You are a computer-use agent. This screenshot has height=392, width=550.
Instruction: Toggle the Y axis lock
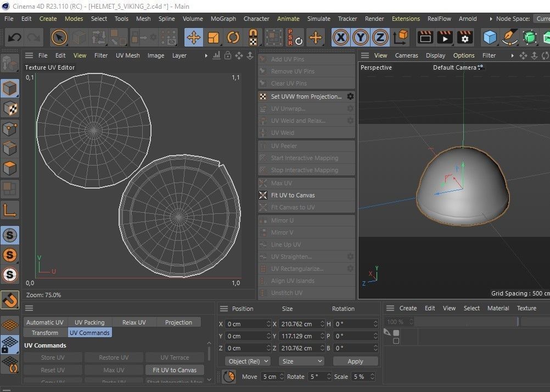[361, 37]
